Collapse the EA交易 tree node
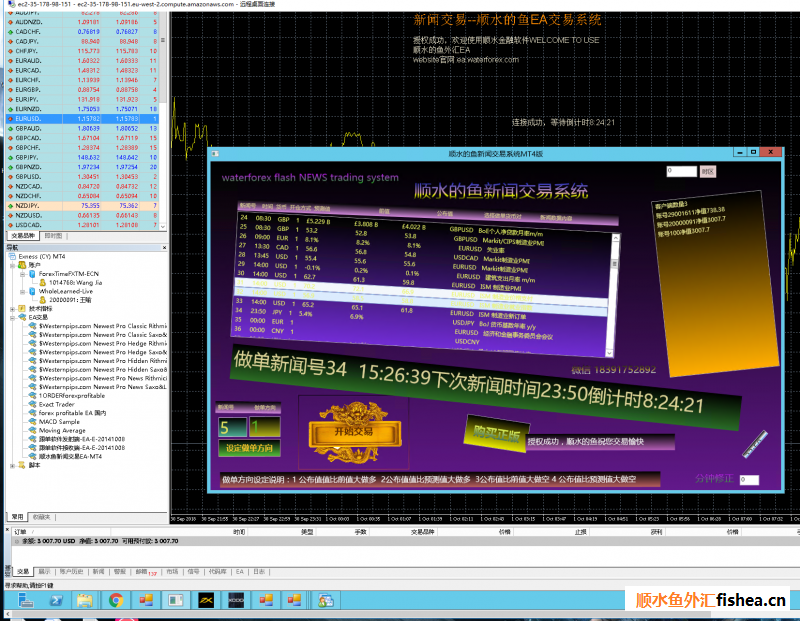Image resolution: width=800 pixels, height=621 pixels. pyautogui.click(x=13, y=317)
